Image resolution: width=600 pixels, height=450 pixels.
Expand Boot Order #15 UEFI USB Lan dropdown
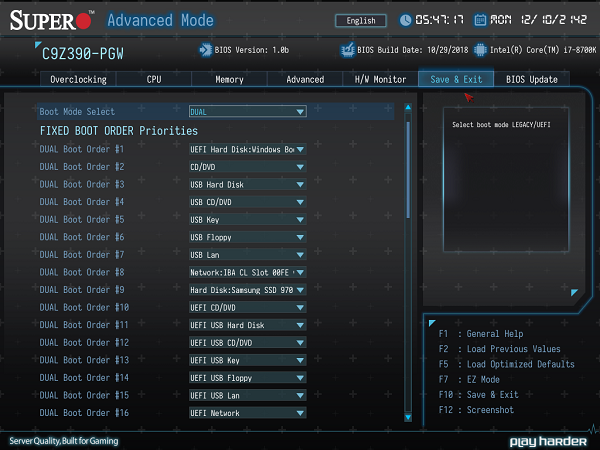[248, 396]
